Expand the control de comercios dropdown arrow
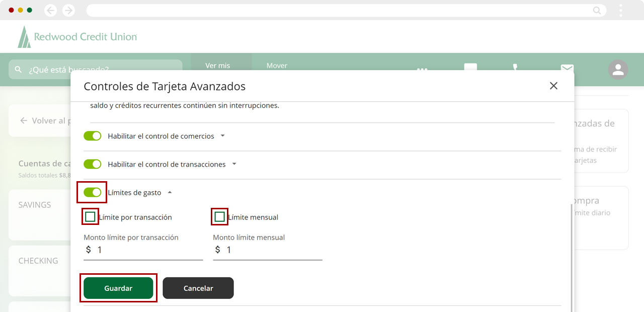The image size is (644, 312). tap(223, 136)
